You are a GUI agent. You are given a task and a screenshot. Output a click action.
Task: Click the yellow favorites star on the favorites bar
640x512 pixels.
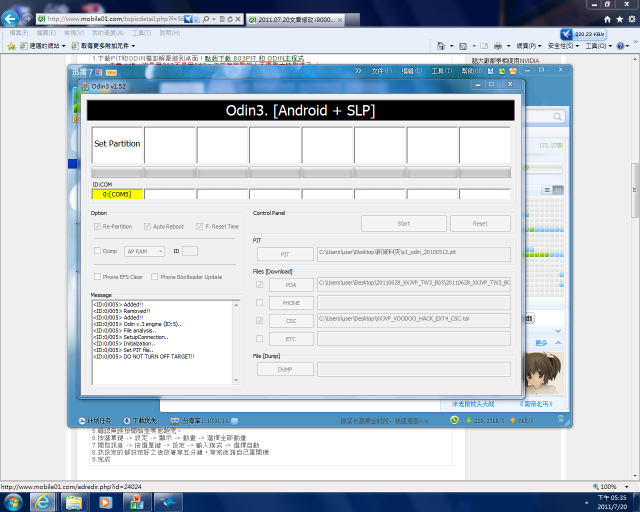point(11,46)
